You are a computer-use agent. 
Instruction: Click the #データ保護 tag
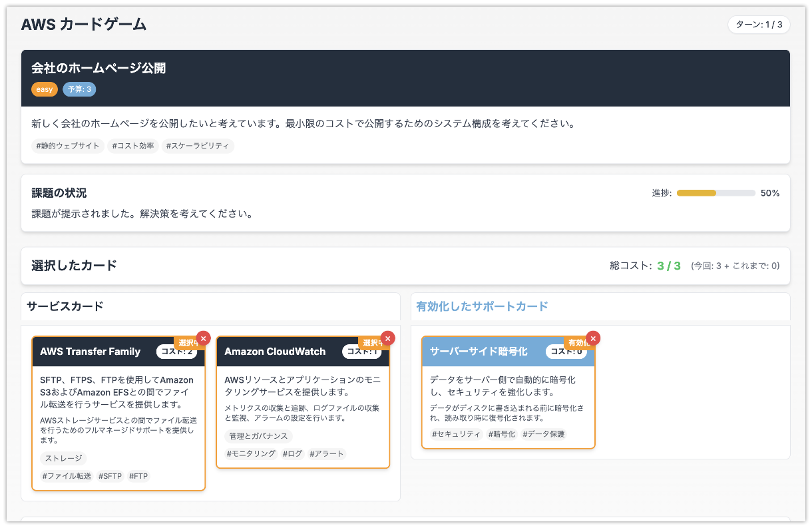(x=544, y=434)
